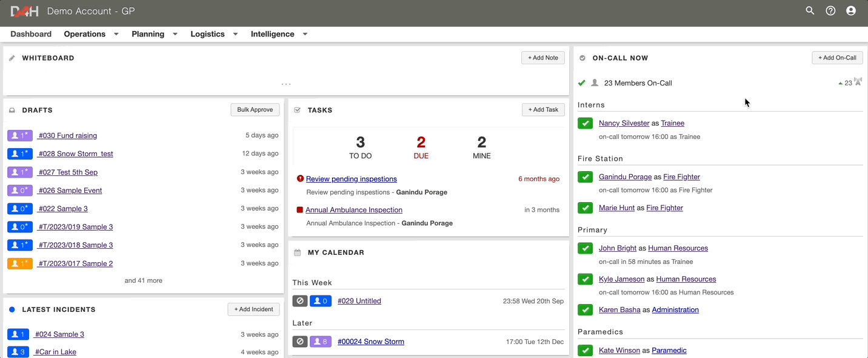Open the Planning menu
The image size is (868, 358).
point(148,34)
